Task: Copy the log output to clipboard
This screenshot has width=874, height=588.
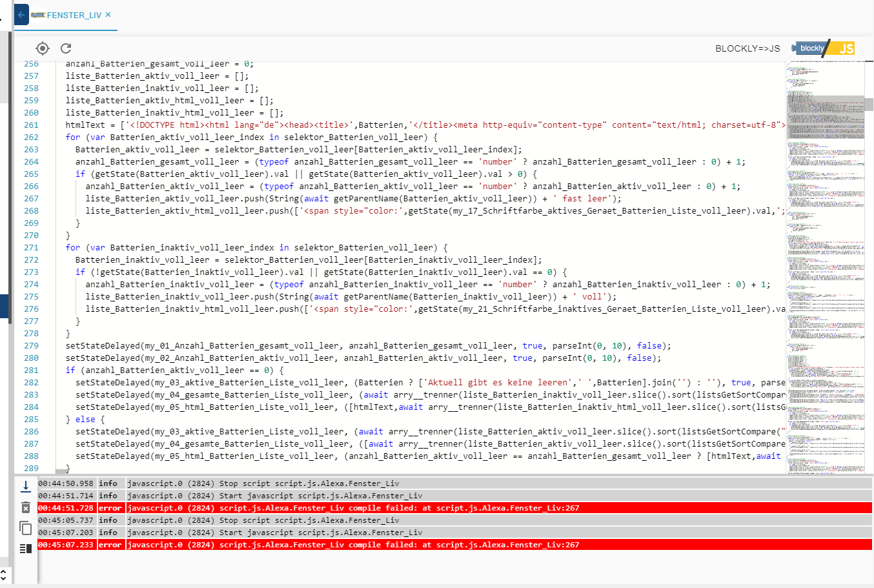Action: point(26,528)
